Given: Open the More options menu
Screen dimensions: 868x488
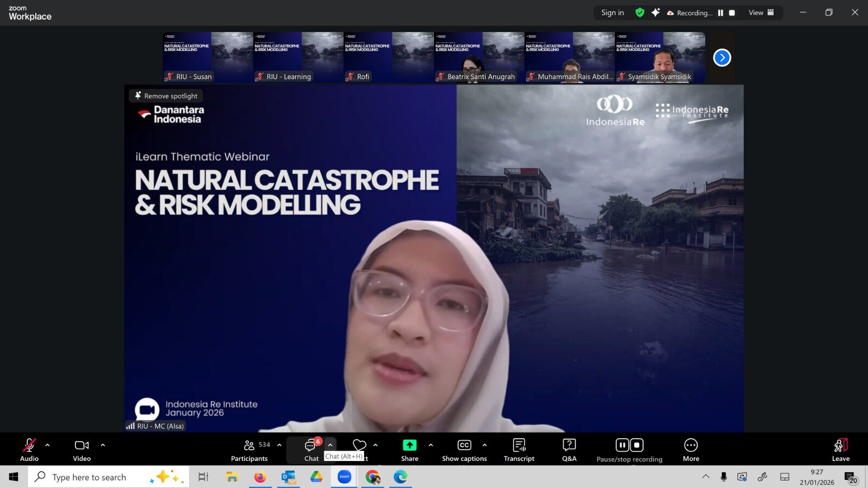Looking at the screenshot, I should [691, 450].
